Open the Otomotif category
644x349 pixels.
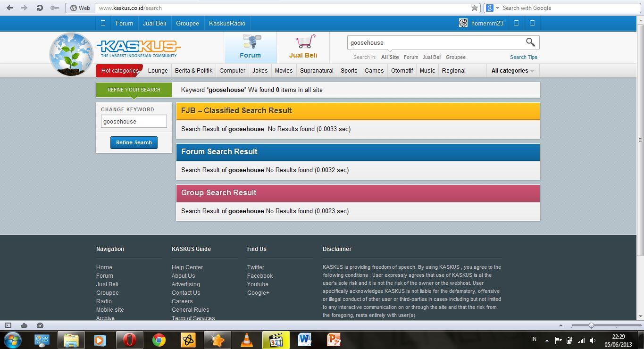coord(402,71)
